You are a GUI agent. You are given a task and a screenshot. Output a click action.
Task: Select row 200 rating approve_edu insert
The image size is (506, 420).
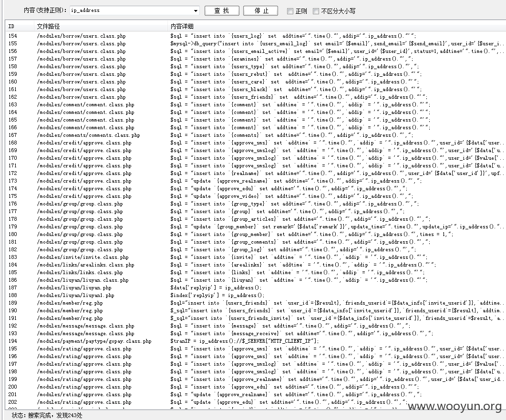click(295, 387)
